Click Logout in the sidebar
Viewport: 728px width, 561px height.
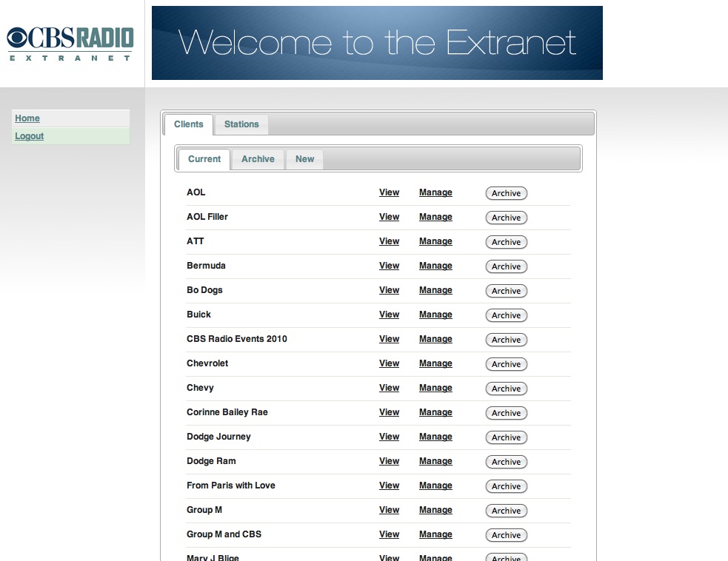point(29,135)
